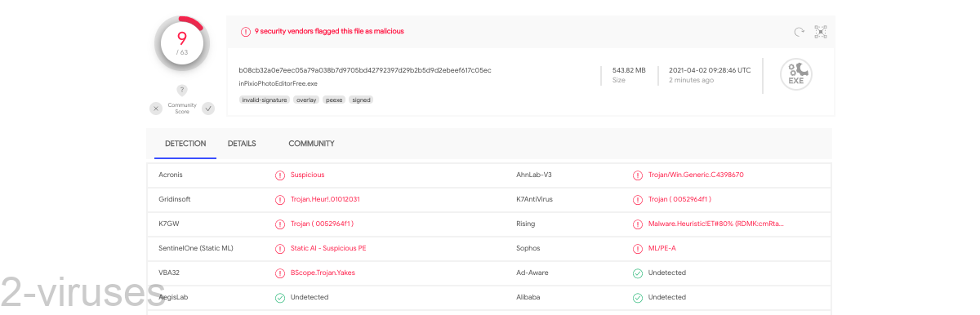Open the graph relations icon
Screen dimensions: 980x315
[821, 32]
